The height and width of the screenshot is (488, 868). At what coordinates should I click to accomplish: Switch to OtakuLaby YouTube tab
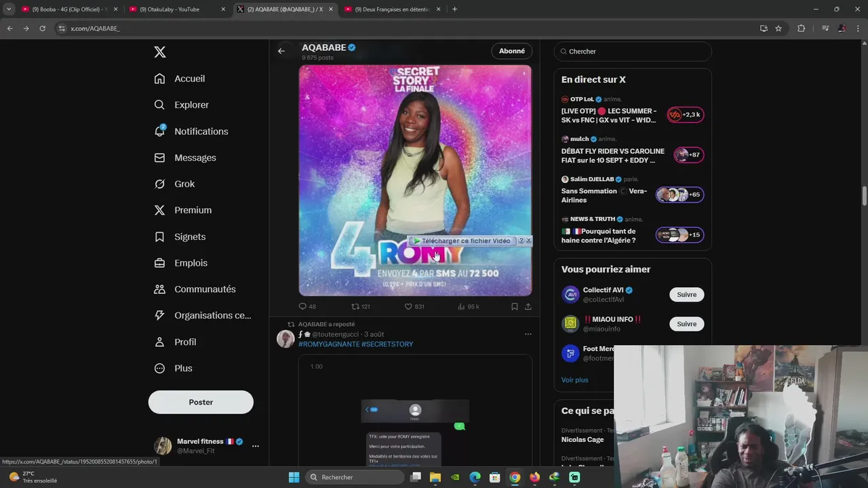coord(178,9)
